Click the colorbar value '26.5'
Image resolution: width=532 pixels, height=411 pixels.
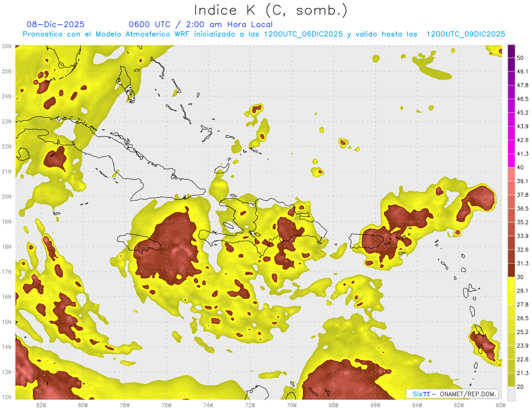523,318
